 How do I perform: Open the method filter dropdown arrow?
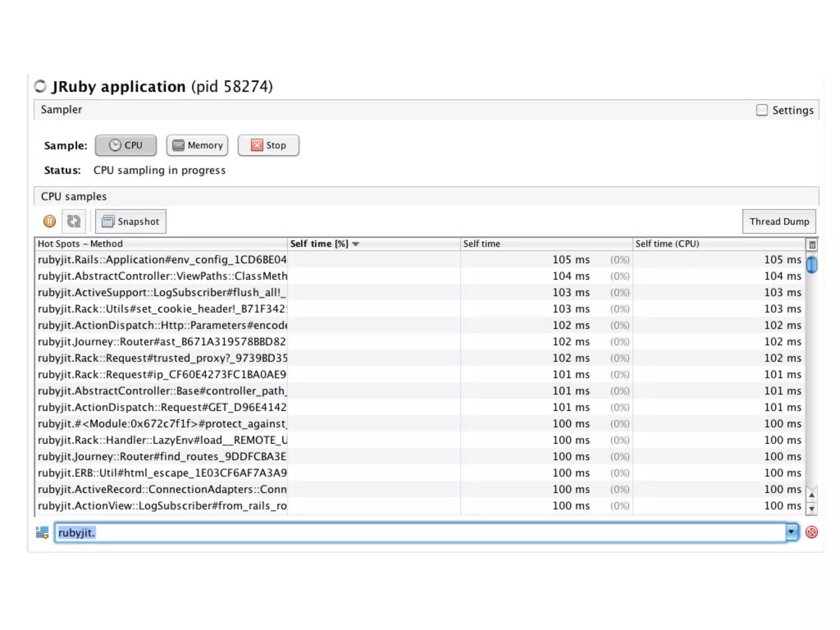coord(792,532)
